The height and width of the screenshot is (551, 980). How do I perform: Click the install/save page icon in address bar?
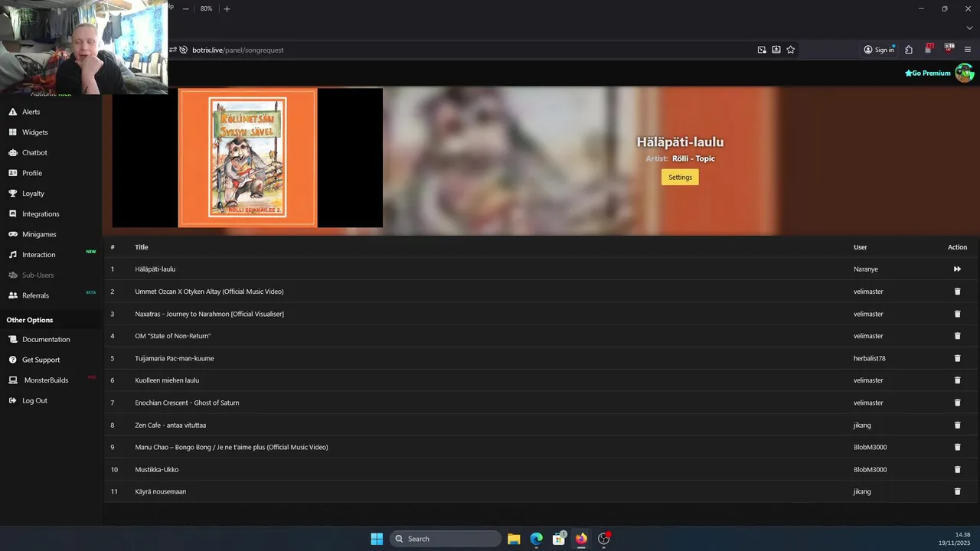coord(776,50)
